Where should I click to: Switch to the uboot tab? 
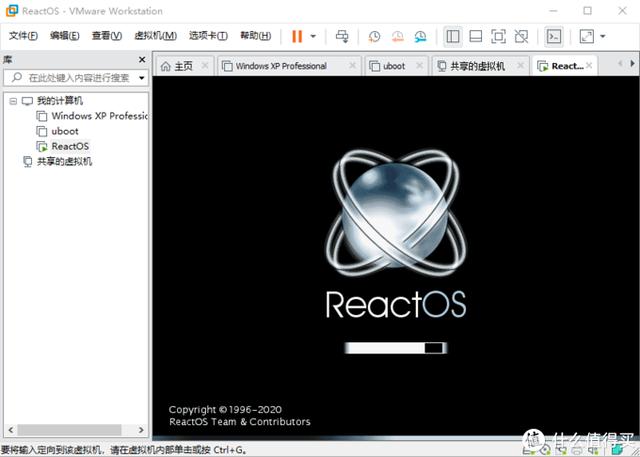click(x=394, y=66)
